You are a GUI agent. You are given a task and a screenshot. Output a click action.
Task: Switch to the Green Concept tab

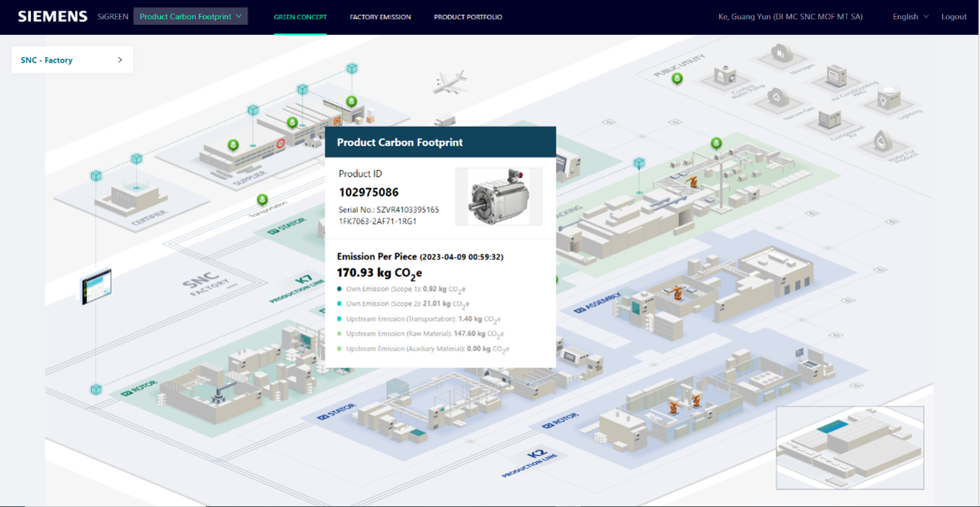(x=300, y=17)
